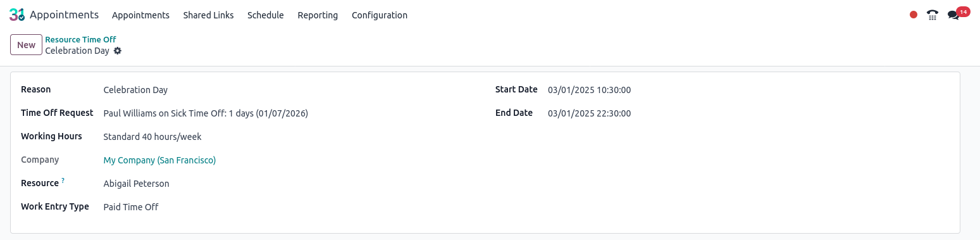Go back via Resource Time Off breadcrumb

click(x=80, y=39)
